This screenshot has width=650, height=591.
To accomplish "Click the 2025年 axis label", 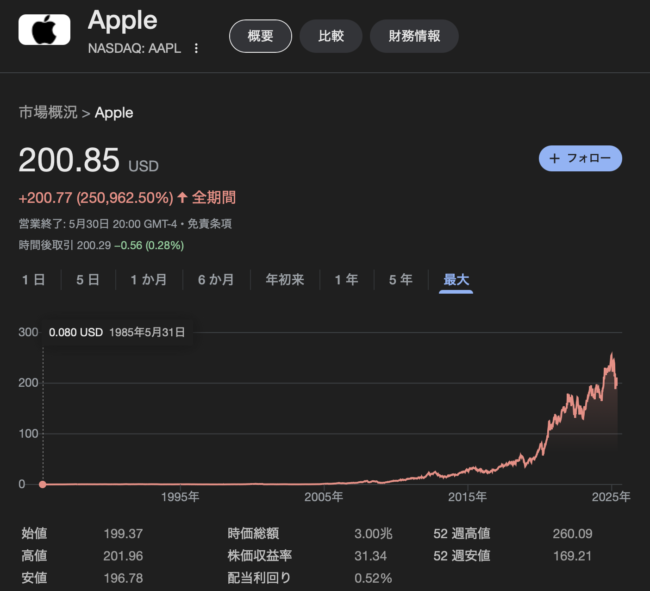I will coord(611,497).
